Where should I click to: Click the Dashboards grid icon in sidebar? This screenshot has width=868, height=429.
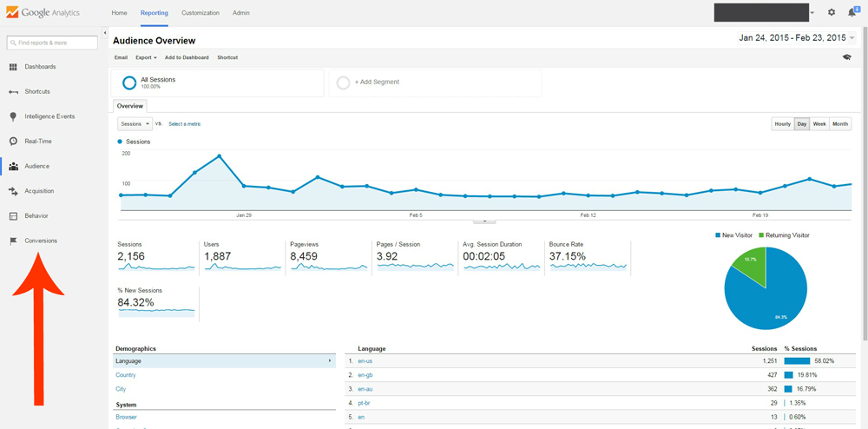point(13,67)
